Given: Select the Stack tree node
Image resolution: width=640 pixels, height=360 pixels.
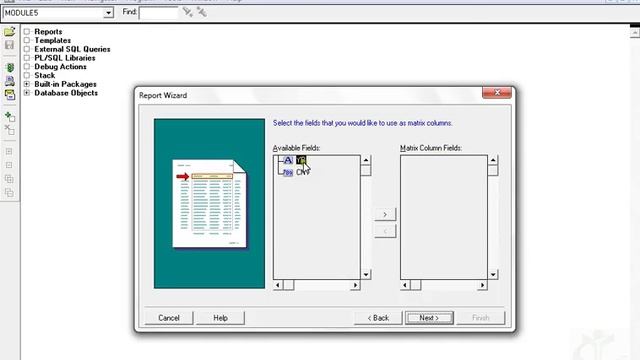Looking at the screenshot, I should [x=44, y=76].
